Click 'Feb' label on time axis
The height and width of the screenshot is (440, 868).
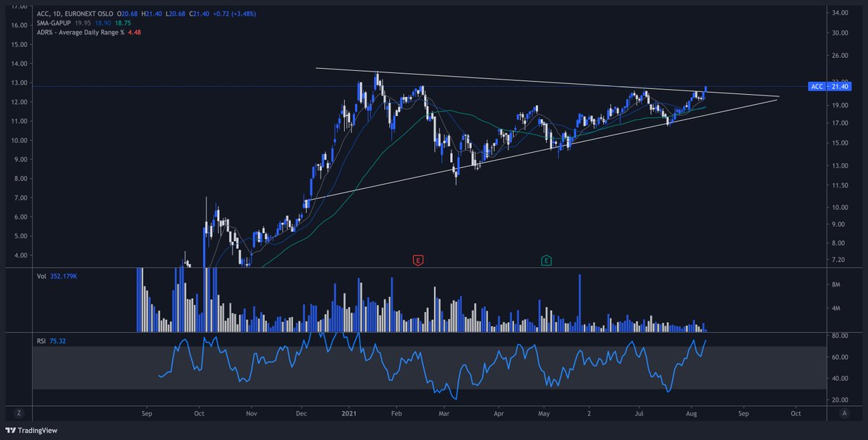pos(397,412)
